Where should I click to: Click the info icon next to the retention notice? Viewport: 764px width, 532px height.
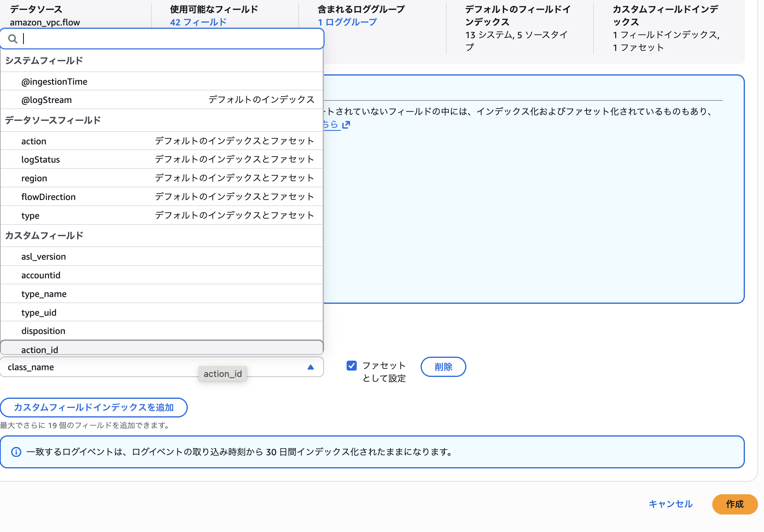pyautogui.click(x=16, y=452)
